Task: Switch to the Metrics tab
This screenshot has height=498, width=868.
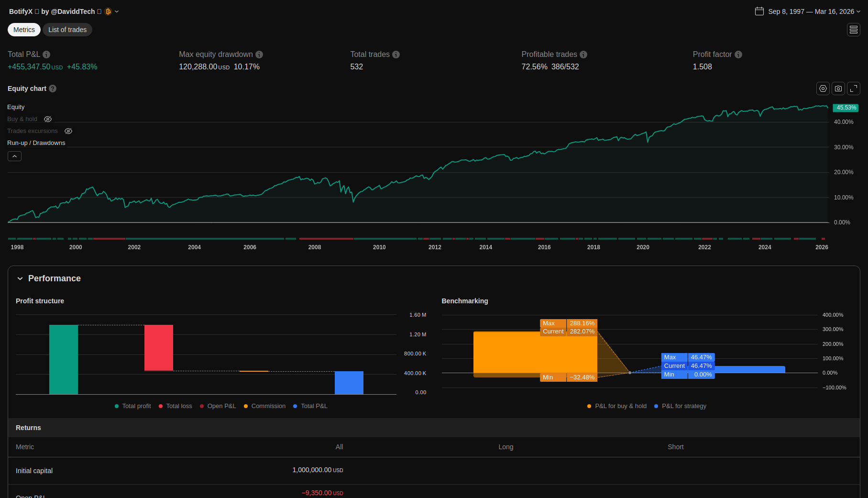Action: coord(24,30)
